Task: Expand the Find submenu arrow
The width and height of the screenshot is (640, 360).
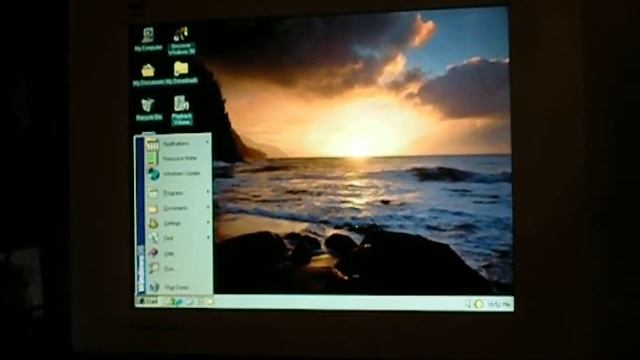Action: [x=208, y=237]
